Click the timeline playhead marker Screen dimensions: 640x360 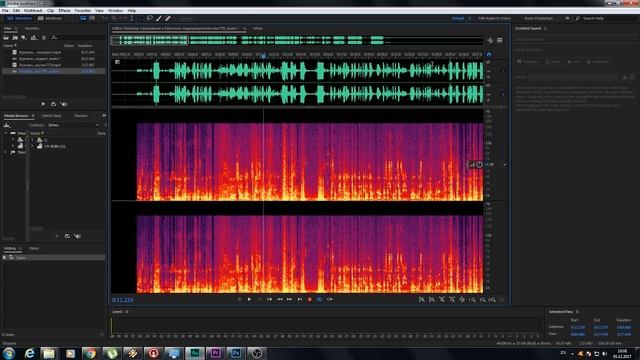[x=263, y=56]
